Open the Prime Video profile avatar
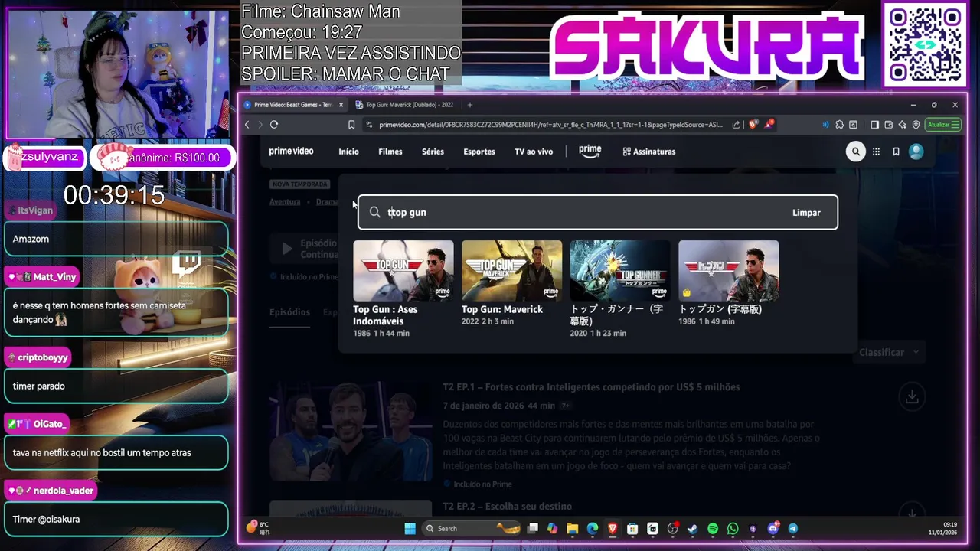 click(x=916, y=152)
